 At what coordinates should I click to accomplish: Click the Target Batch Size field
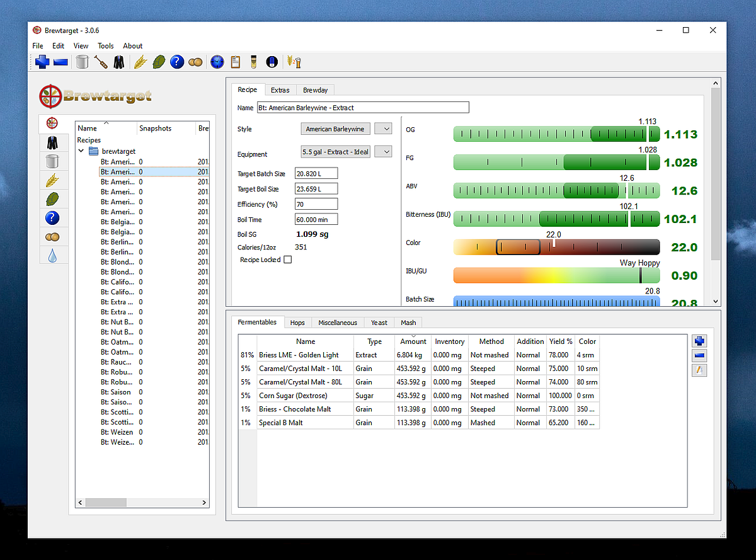pyautogui.click(x=316, y=173)
